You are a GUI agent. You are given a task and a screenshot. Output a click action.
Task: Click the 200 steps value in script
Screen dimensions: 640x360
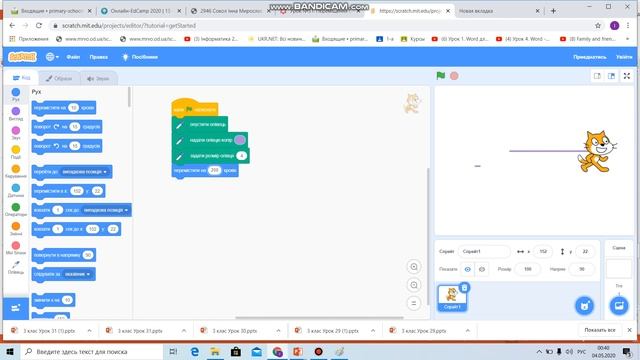click(214, 170)
